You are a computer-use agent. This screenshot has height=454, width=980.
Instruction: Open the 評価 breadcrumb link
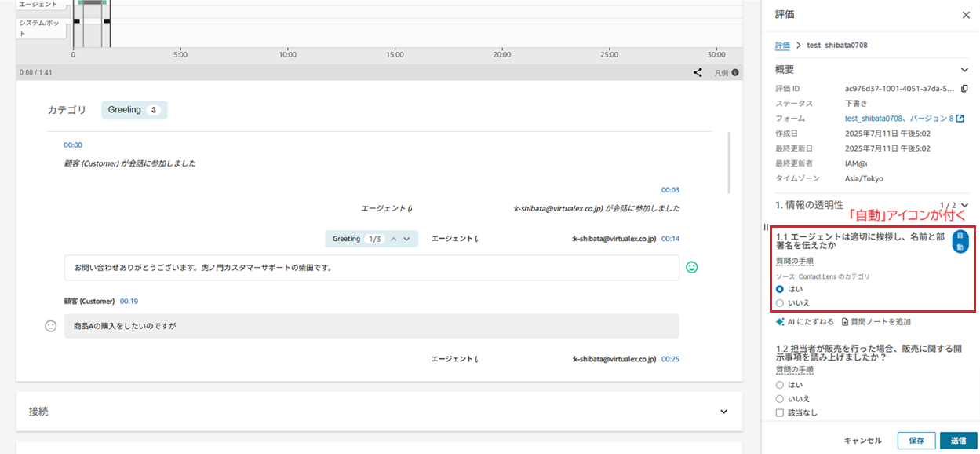782,45
